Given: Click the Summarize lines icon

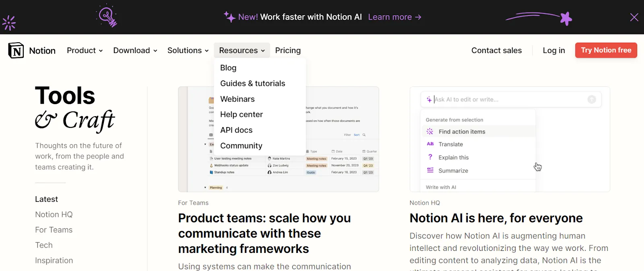Looking at the screenshot, I should 430,170.
